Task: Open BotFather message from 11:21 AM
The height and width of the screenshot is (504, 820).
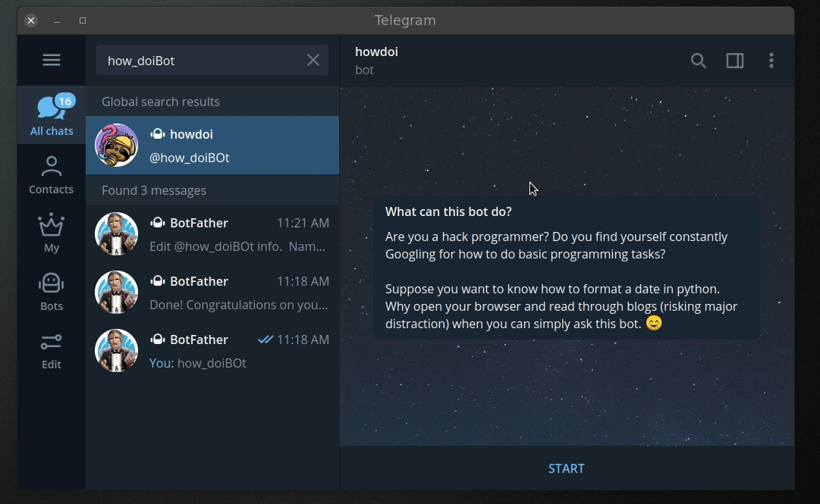Action: click(x=212, y=233)
